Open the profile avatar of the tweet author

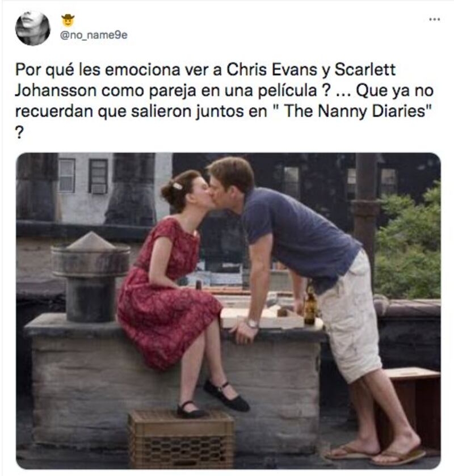[32, 28]
